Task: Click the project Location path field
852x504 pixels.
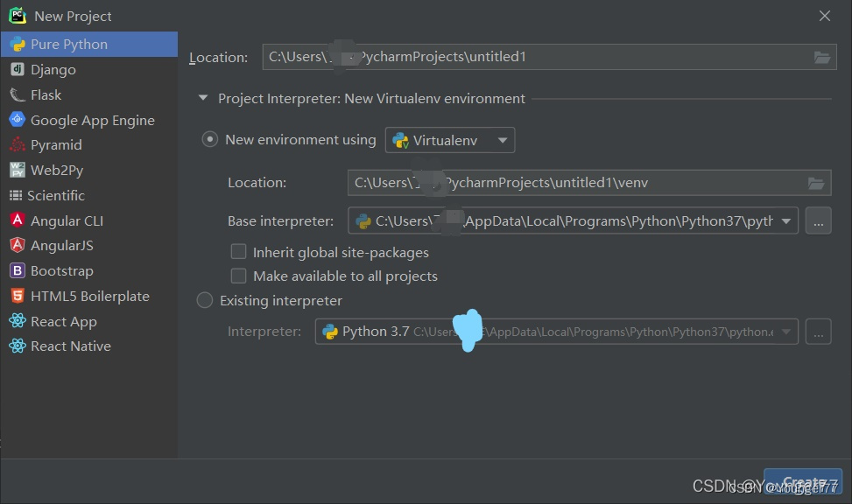Action: click(x=549, y=57)
